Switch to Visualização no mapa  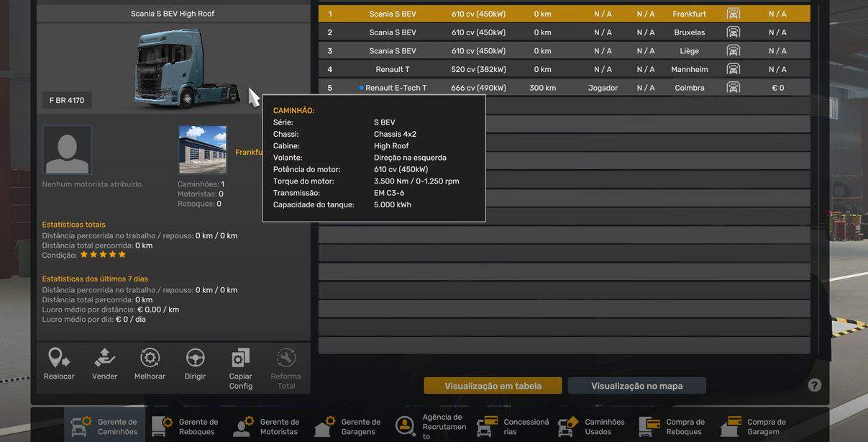click(x=636, y=386)
